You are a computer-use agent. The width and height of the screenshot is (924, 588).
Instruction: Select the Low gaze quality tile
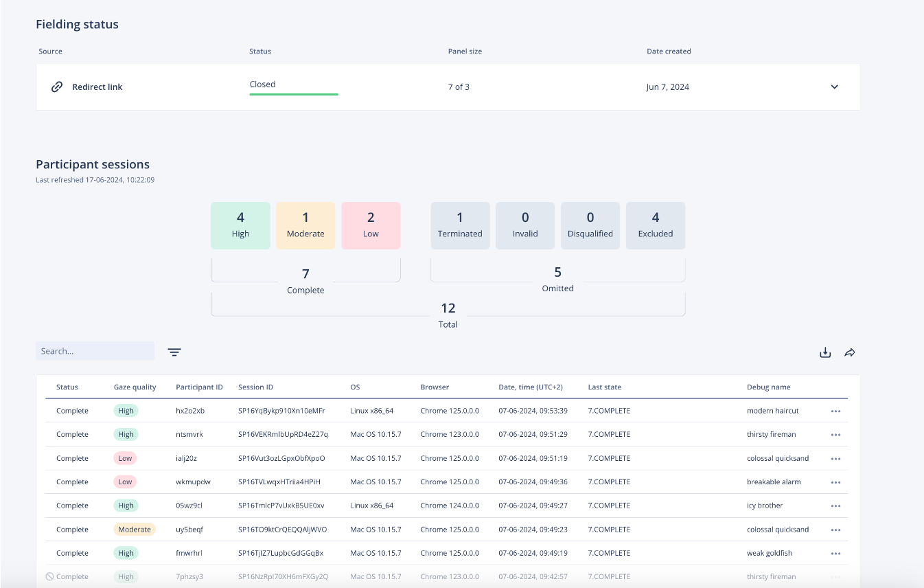(x=371, y=225)
